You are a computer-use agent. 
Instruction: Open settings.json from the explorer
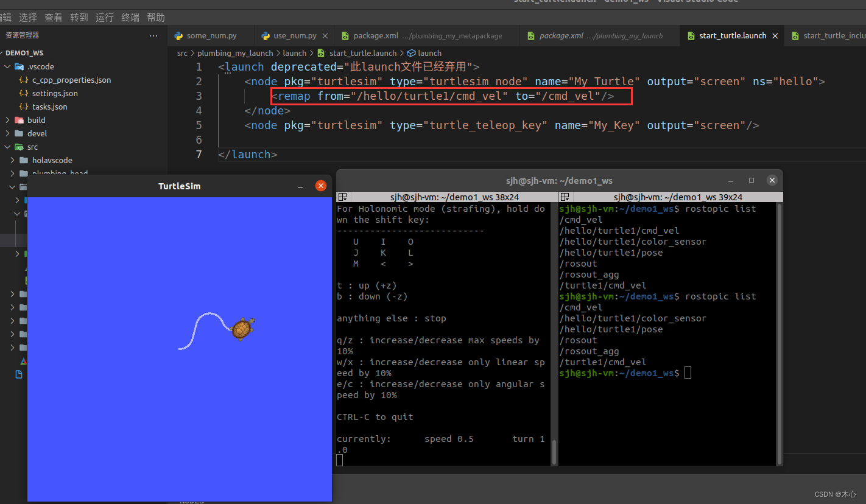tap(55, 94)
